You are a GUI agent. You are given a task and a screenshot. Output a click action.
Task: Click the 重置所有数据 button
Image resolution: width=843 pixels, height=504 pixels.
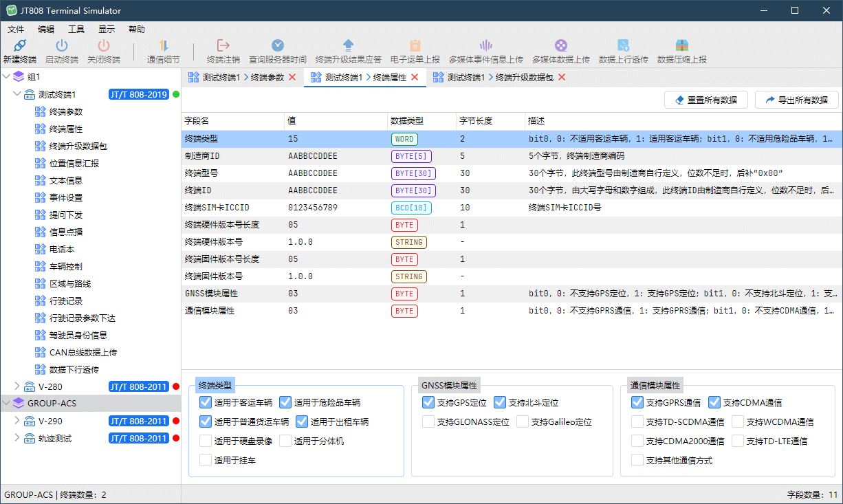point(705,100)
